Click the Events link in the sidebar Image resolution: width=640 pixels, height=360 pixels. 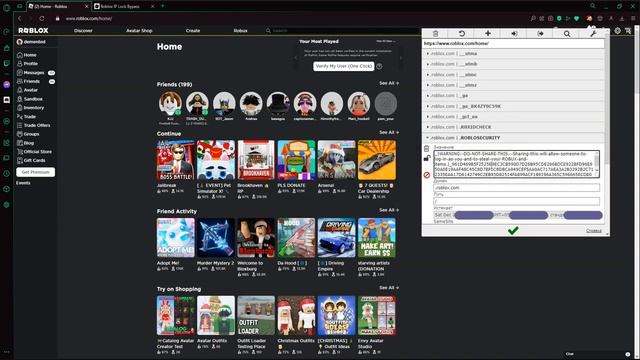[x=23, y=183]
